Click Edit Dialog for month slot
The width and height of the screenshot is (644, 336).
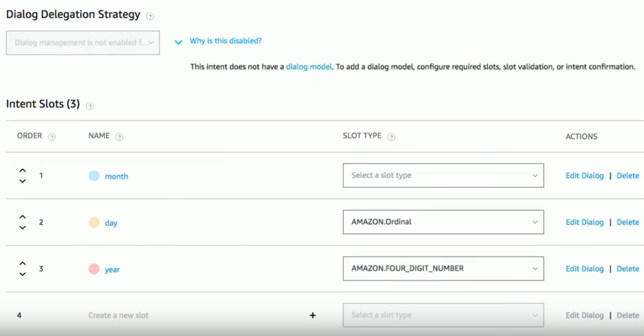tap(584, 176)
